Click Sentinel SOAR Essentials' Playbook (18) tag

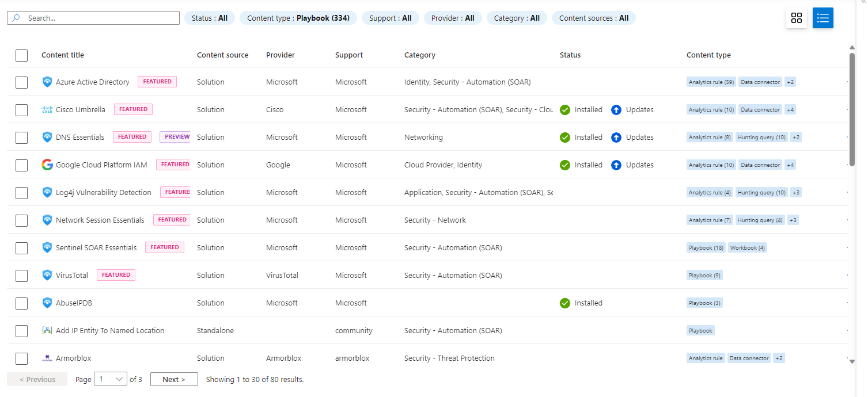pyautogui.click(x=706, y=248)
